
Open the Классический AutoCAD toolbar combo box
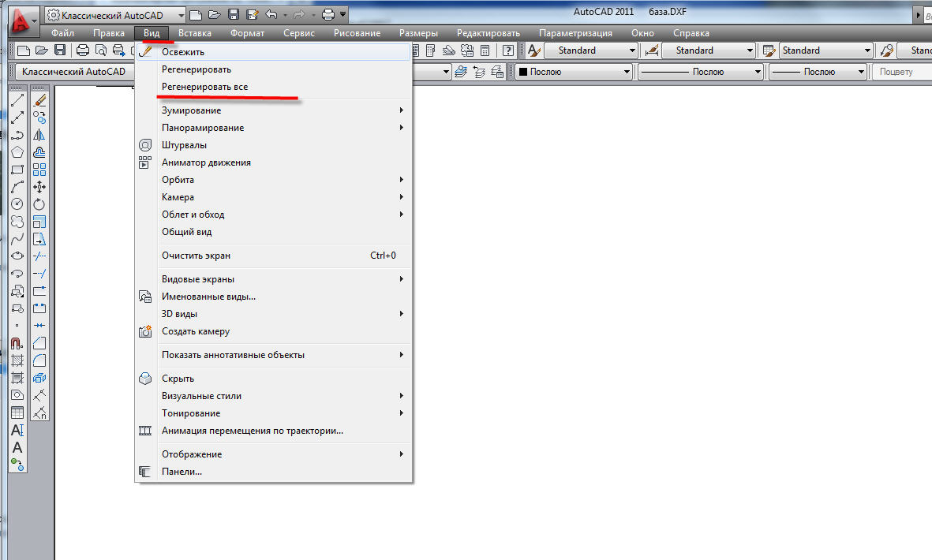click(x=73, y=72)
